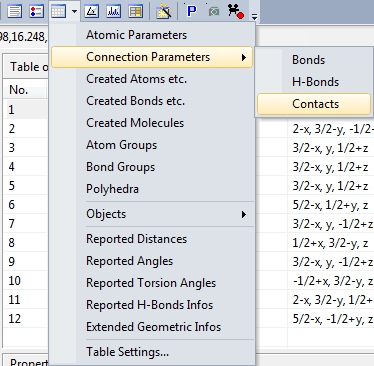The image size is (374, 366).
Task: Click the yellow properties table icon
Action: (x=136, y=11)
